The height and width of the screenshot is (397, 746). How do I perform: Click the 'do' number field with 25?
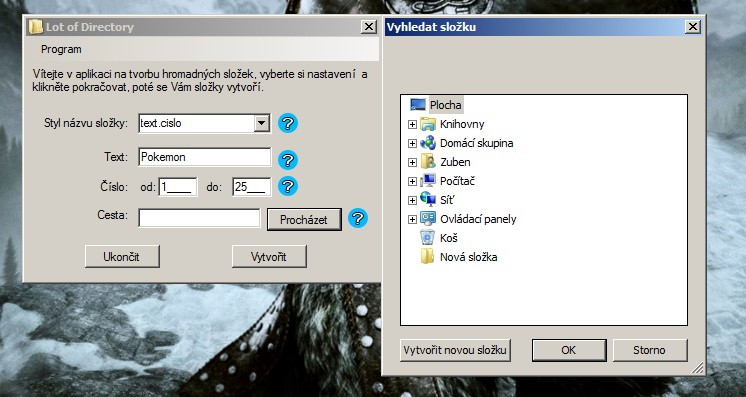[x=252, y=187]
